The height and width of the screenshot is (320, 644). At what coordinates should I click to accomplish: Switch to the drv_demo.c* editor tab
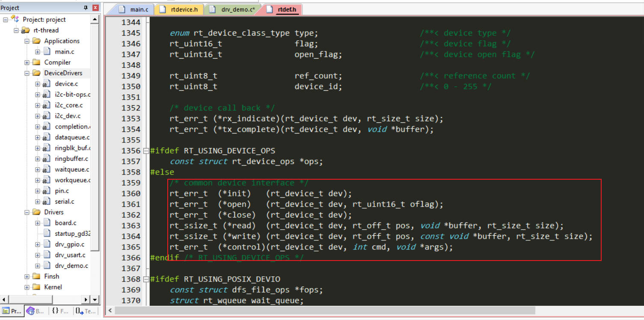point(233,9)
